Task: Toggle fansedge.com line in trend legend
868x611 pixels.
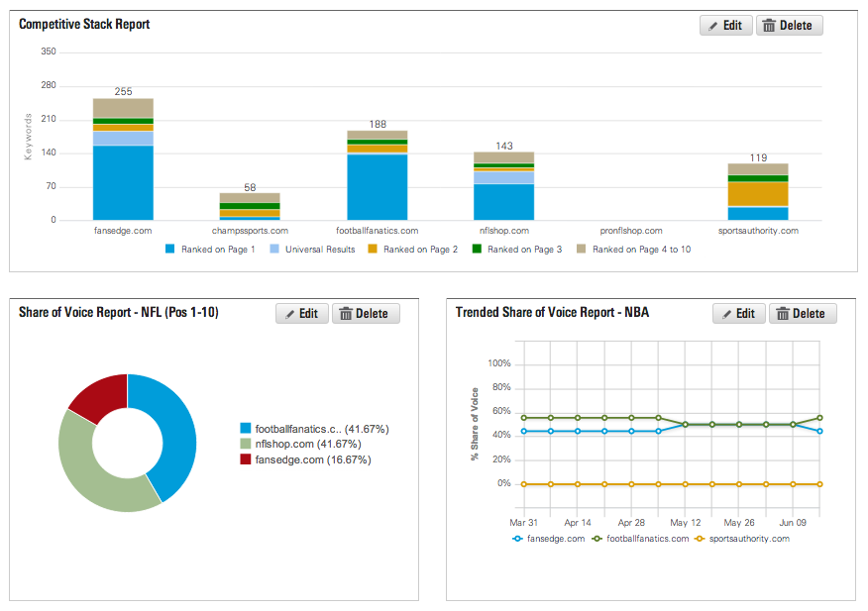Action: pyautogui.click(x=548, y=539)
